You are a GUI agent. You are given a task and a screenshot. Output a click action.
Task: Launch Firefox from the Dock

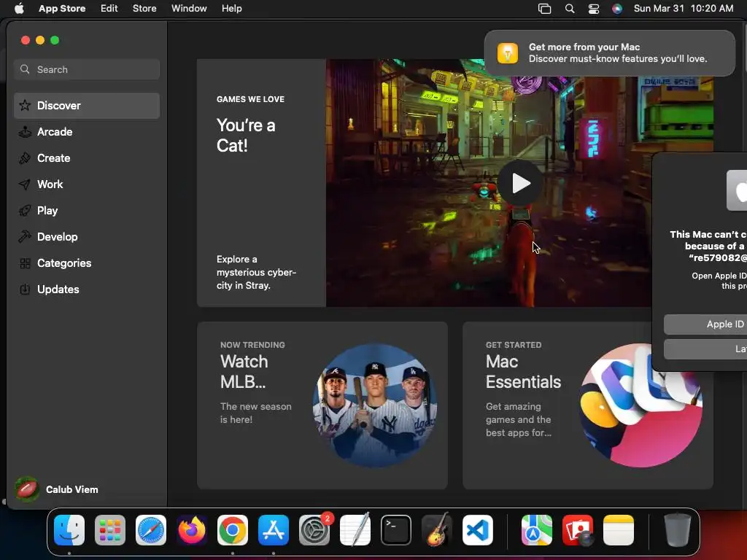[192, 530]
